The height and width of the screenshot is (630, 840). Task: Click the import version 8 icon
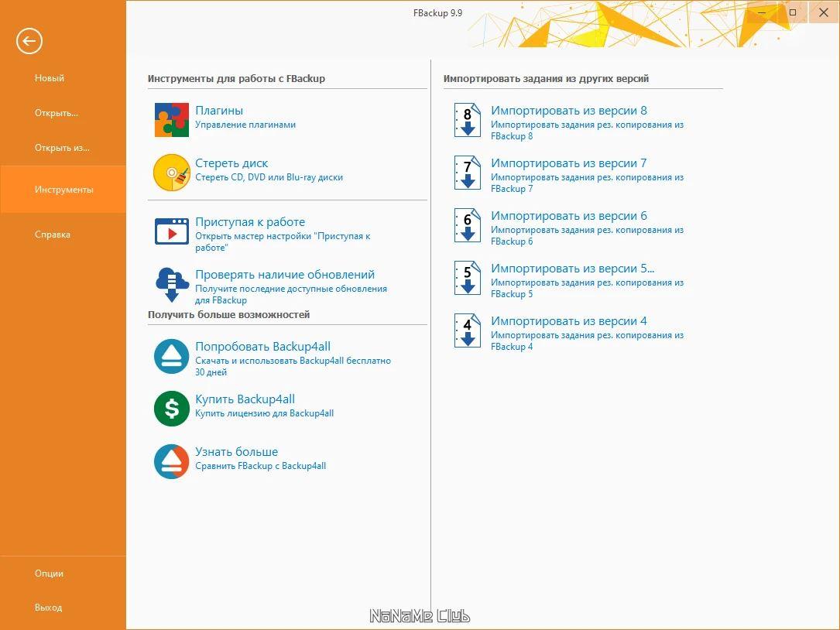[467, 120]
